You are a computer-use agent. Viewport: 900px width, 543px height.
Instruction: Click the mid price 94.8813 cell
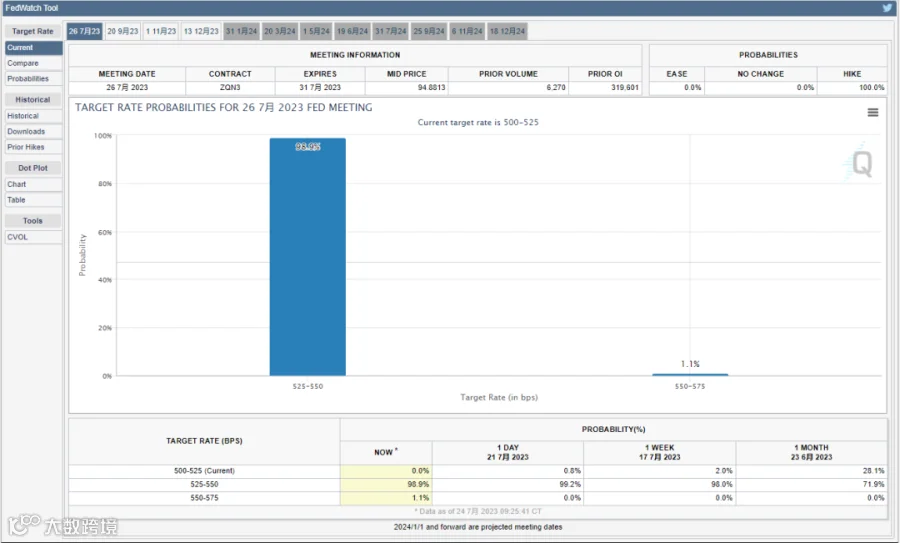pyautogui.click(x=407, y=87)
